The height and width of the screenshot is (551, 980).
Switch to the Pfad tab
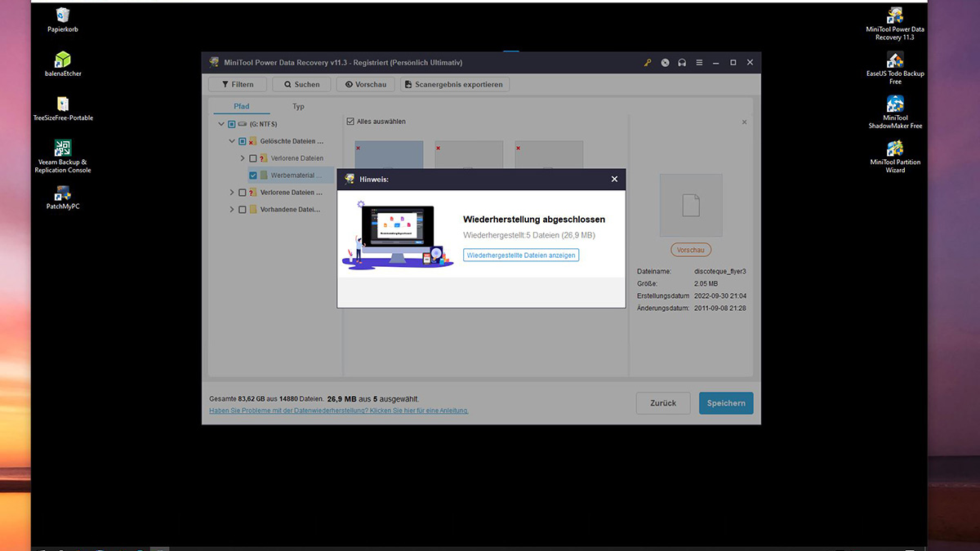tap(242, 106)
